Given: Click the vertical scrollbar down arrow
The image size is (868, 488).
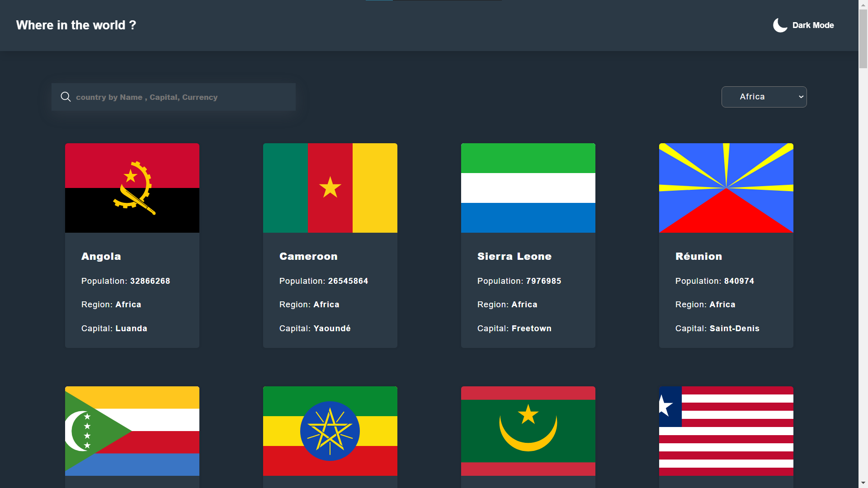Looking at the screenshot, I should tap(863, 483).
